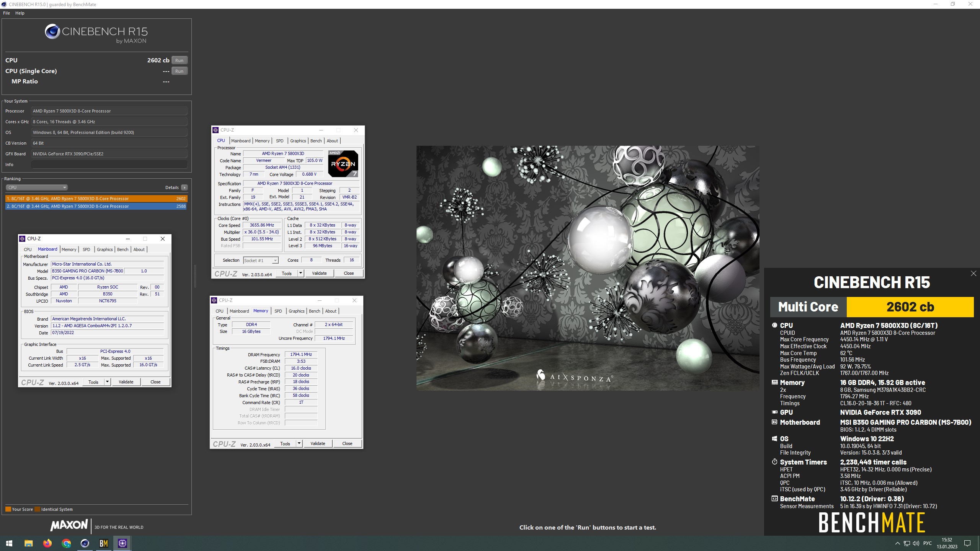Open the notification center icon
980x551 pixels.
967,543
